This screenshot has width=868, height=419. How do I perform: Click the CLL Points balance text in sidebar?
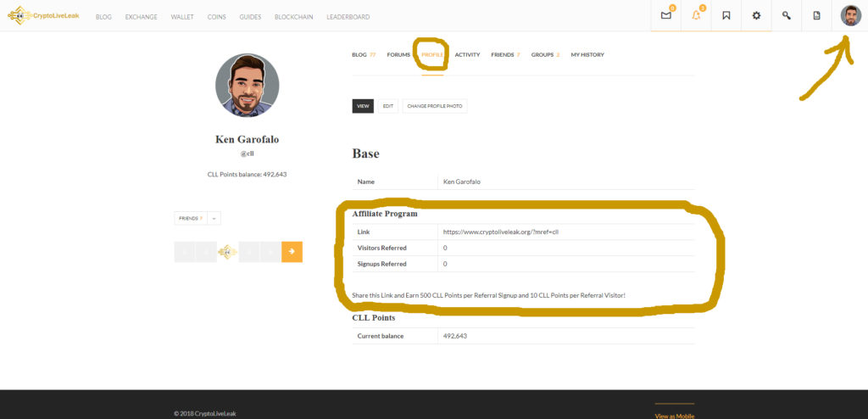point(247,174)
